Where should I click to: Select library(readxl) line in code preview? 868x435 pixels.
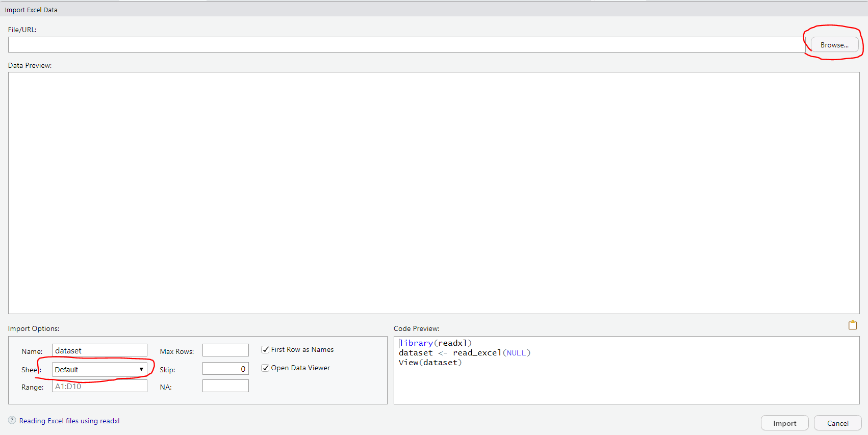[436, 343]
